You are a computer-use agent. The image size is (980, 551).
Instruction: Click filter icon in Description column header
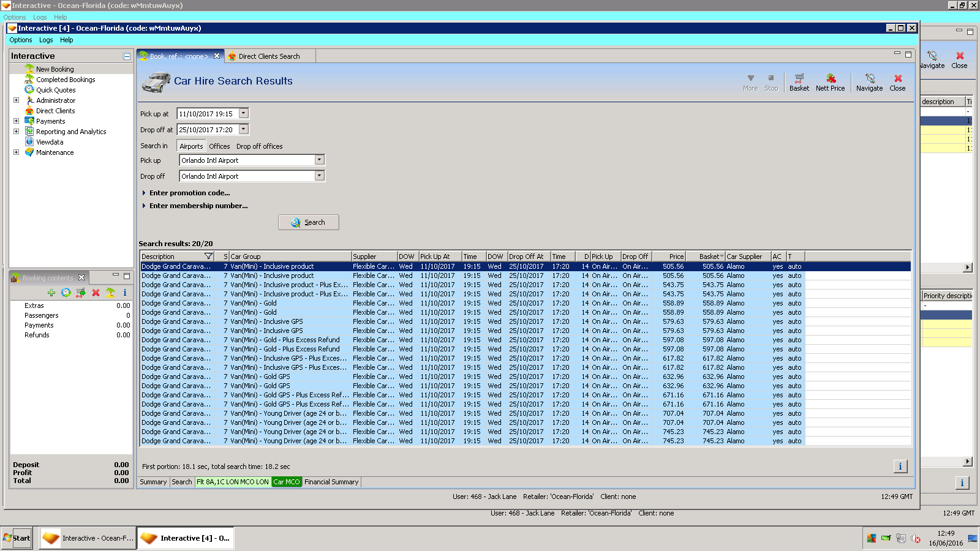click(x=208, y=257)
